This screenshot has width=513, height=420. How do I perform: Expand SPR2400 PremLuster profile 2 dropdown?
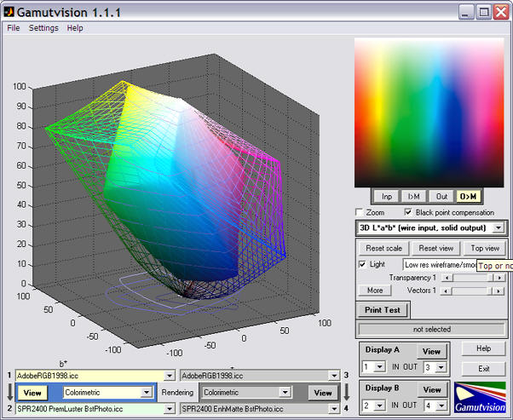(x=169, y=409)
